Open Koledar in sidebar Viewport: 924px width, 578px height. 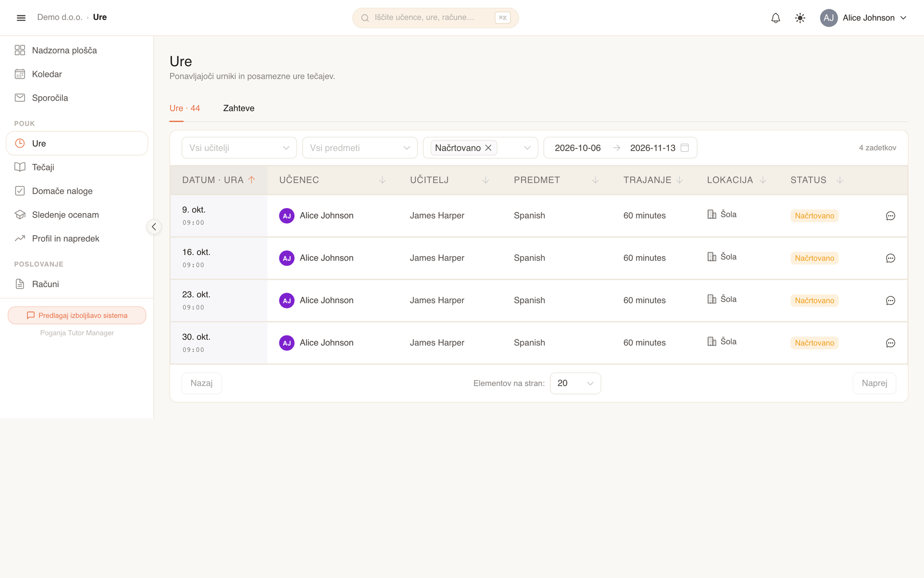coord(77,74)
